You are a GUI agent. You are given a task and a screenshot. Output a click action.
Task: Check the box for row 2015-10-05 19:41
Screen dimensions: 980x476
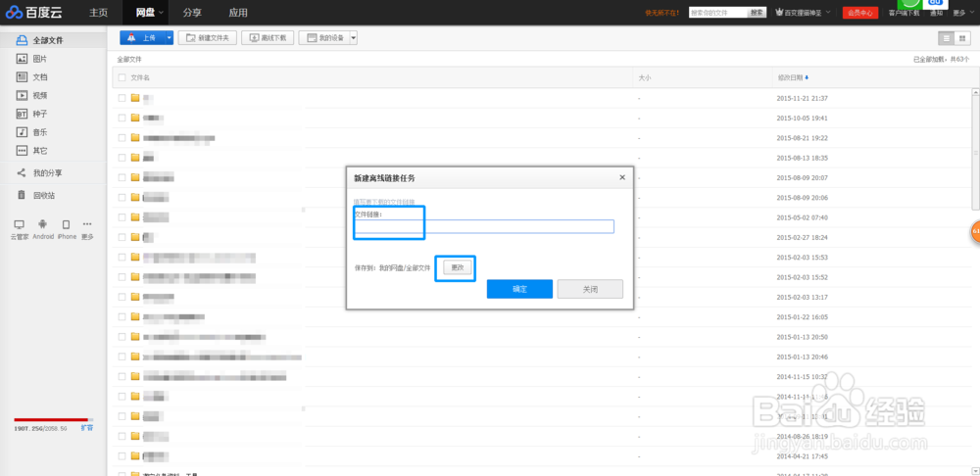[x=122, y=119]
